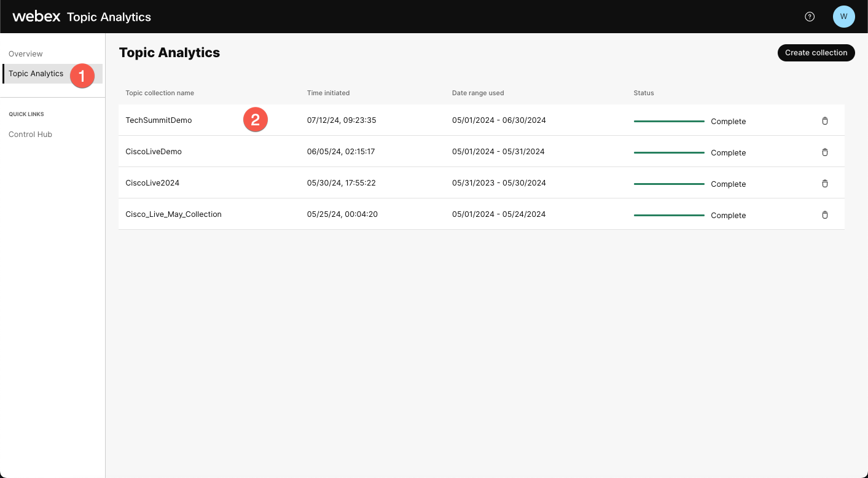
Task: Click the Time initiated column header
Action: pyautogui.click(x=328, y=93)
